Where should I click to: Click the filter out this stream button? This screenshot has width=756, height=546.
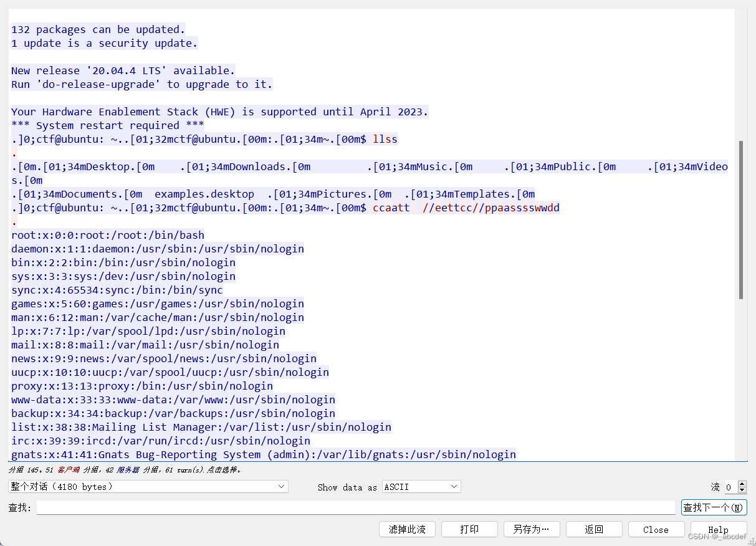pyautogui.click(x=407, y=529)
